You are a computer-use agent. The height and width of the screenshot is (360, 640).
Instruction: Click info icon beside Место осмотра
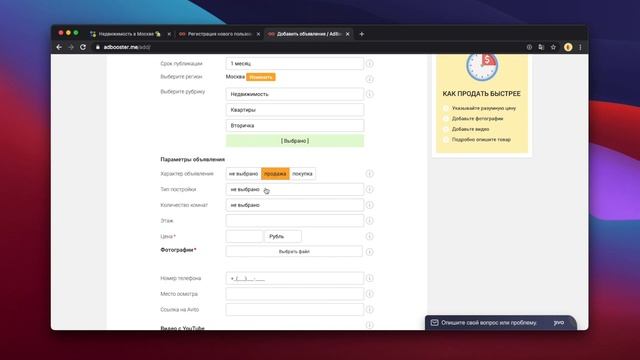(x=369, y=294)
